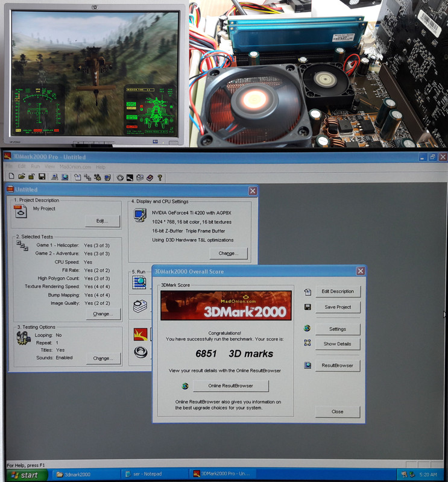Image resolution: width=448 pixels, height=482 pixels.
Task: Click the 5:20 AM system clock
Action: [x=428, y=475]
